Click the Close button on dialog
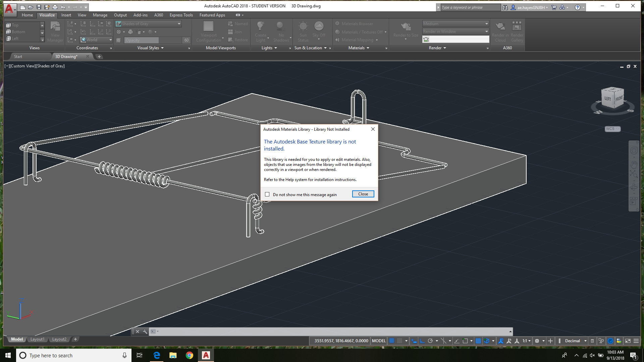644x362 pixels. coord(363,194)
